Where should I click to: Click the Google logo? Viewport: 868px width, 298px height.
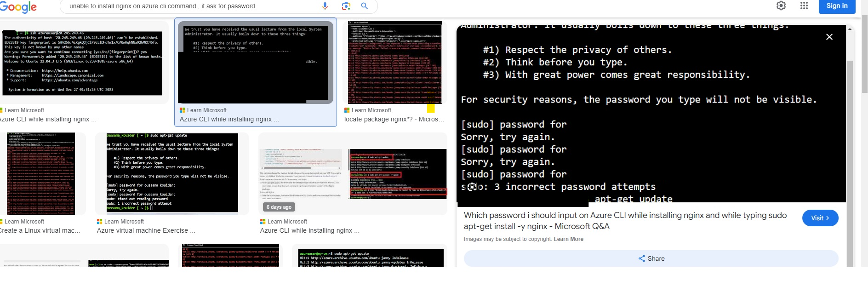[18, 6]
